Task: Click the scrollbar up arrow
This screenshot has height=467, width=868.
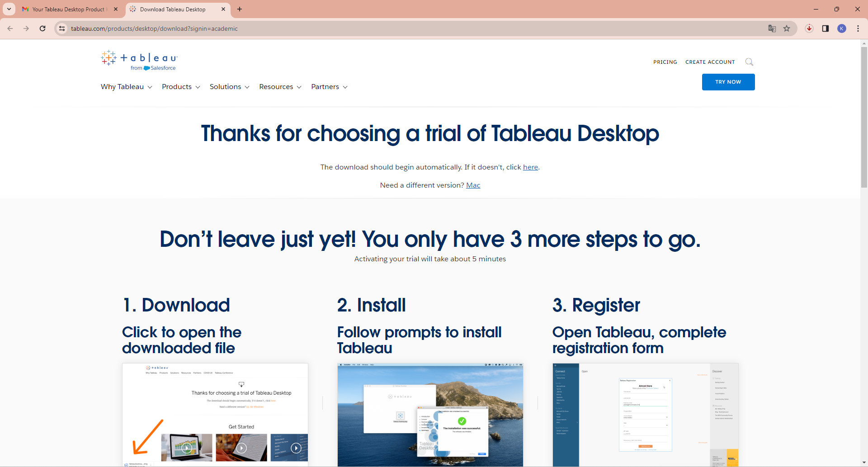Action: click(864, 43)
